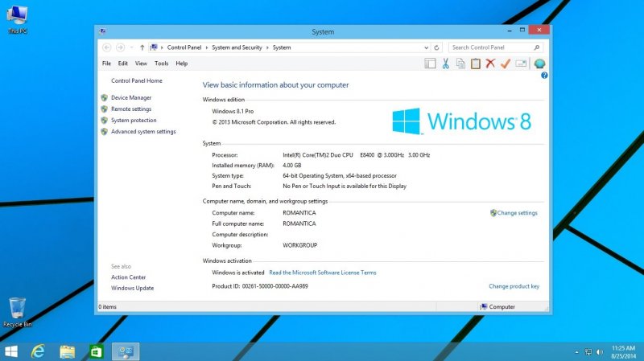Open This PC desktop icon

point(17,19)
